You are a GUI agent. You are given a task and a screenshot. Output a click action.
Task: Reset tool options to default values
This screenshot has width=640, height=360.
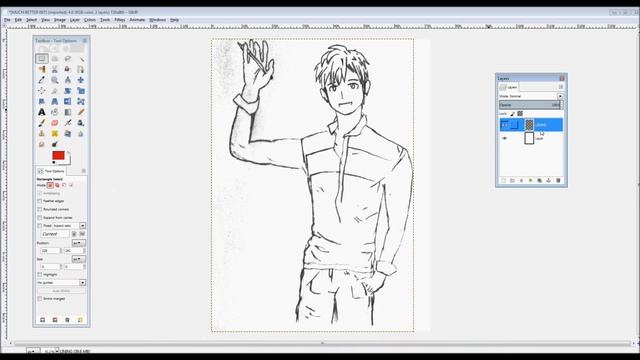tap(80, 320)
